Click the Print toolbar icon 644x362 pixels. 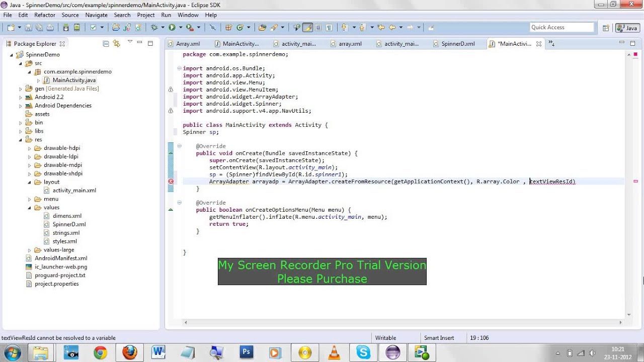(50, 28)
